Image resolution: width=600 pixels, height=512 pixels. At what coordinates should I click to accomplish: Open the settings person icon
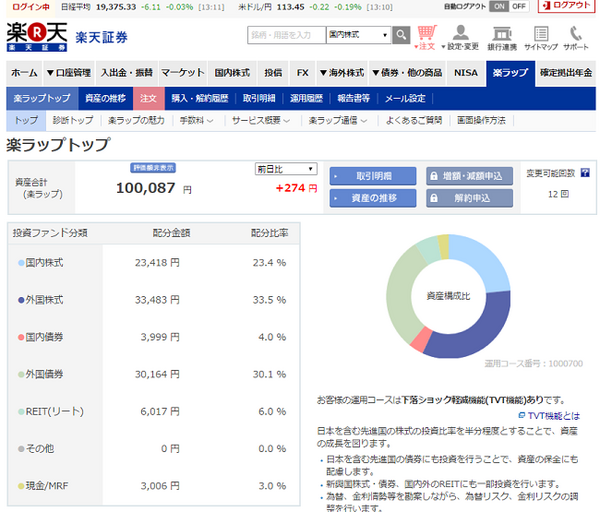[461, 33]
